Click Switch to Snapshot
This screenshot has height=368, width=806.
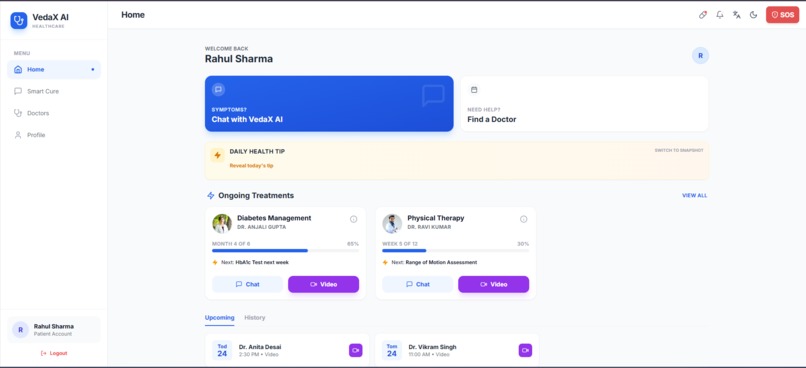679,151
